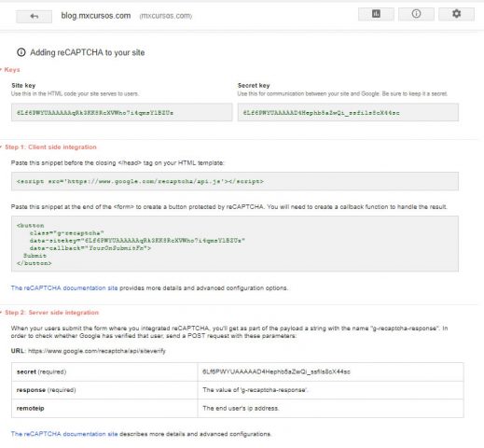Click the secret value in the table
The height and width of the screenshot is (448, 484).
pyautogui.click(x=276, y=371)
